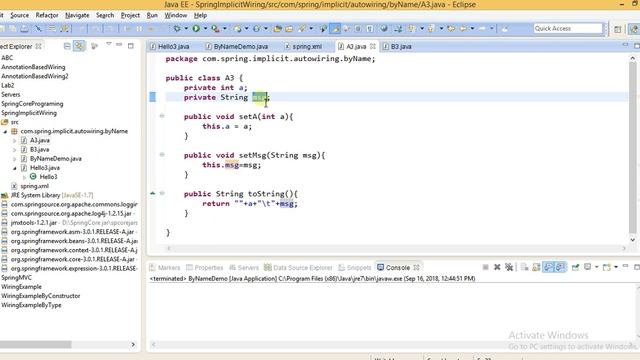Minimize the Console view panel

[625, 267]
